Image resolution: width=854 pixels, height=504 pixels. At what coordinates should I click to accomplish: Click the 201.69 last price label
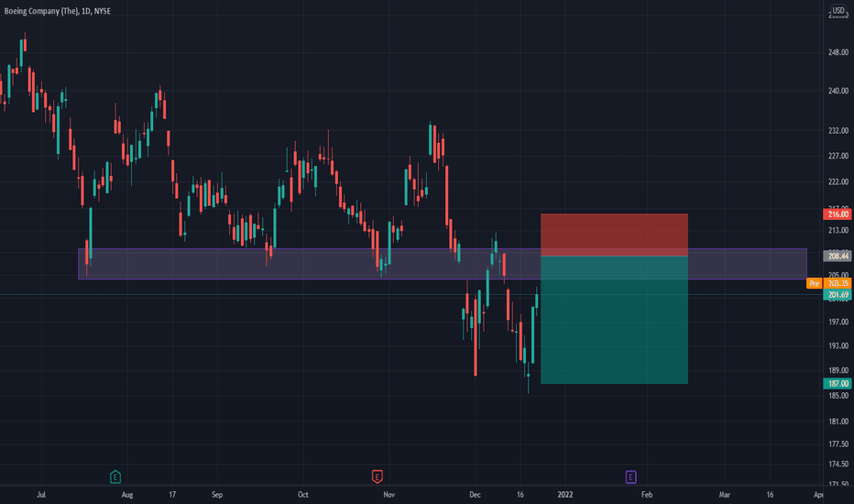click(838, 295)
